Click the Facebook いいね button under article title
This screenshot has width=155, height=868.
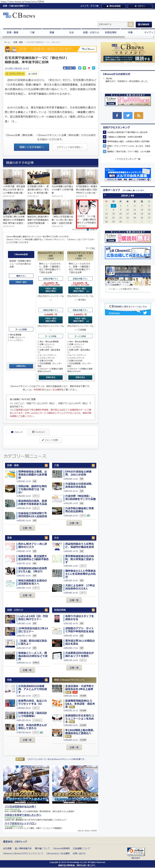69,68
